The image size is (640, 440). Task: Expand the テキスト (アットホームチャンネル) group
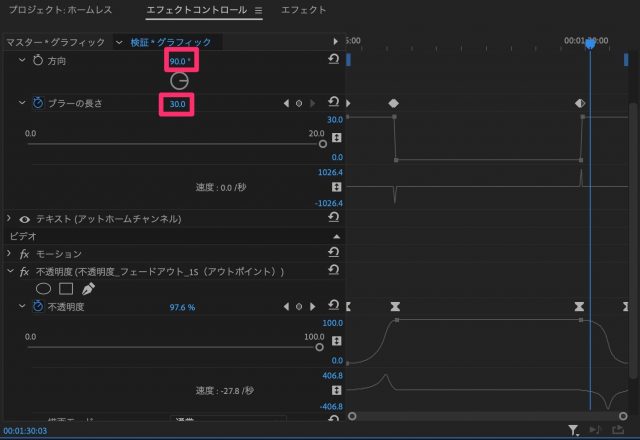coord(10,218)
